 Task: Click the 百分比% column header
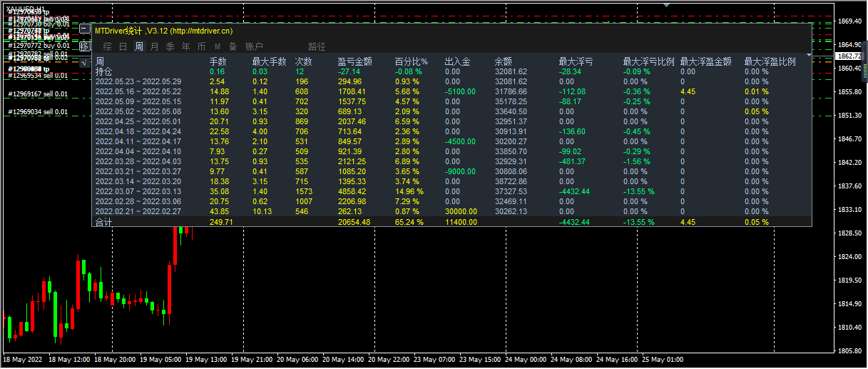point(412,62)
